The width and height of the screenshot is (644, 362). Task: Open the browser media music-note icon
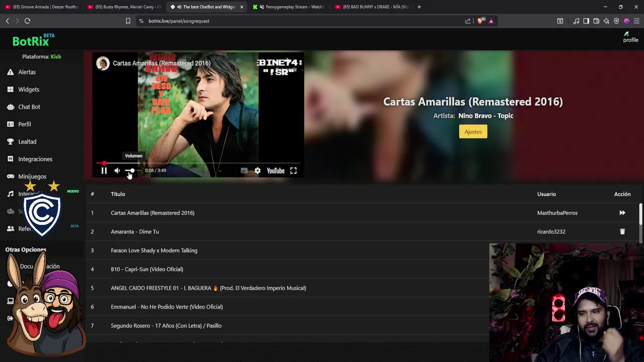576,21
